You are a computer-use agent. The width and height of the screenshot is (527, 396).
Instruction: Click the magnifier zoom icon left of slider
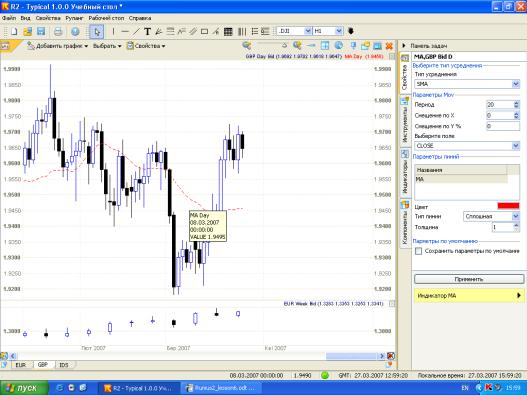[247, 46]
